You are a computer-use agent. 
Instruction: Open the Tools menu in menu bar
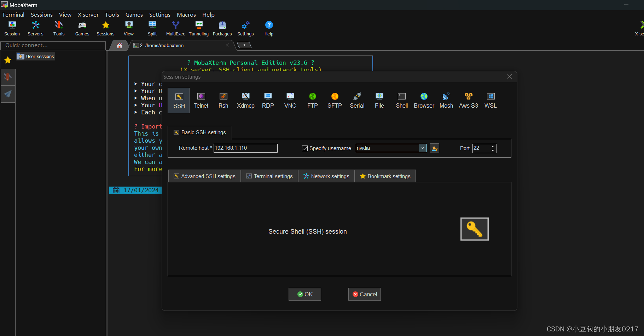[112, 15]
